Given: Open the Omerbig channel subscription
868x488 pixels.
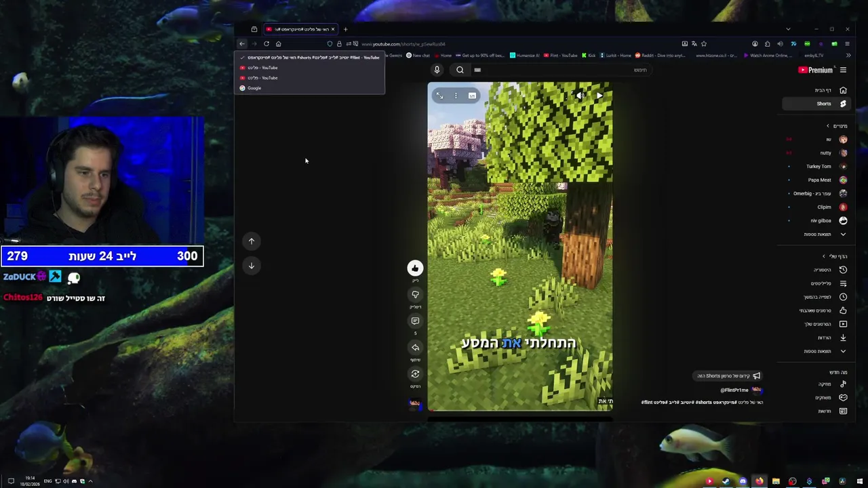Looking at the screenshot, I should point(817,194).
